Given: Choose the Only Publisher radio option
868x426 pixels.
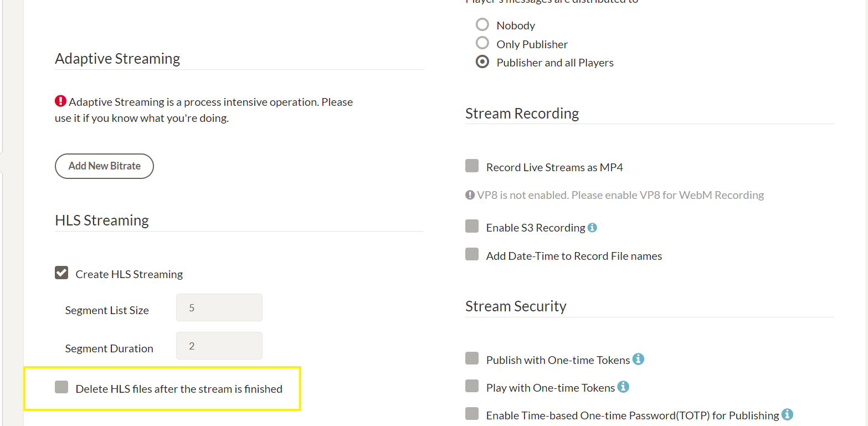Looking at the screenshot, I should tap(482, 43).
